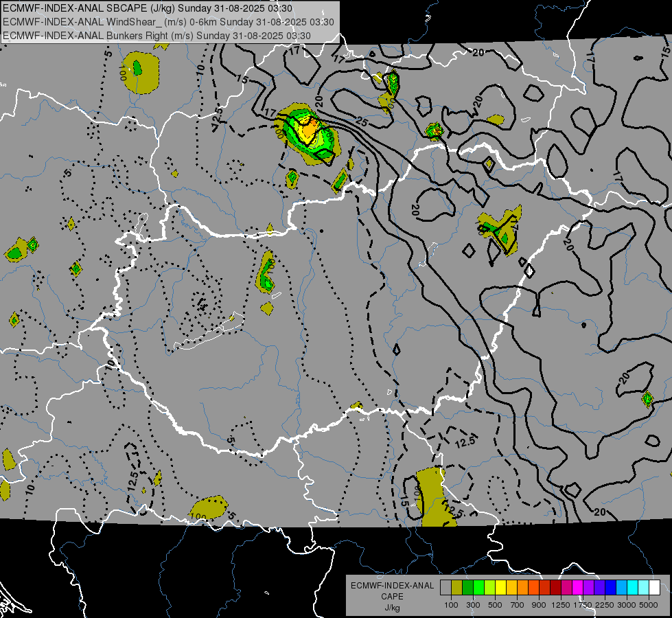Click the 25 wind shear contour label
Viewport: 672px width, 618px height.
[362, 122]
